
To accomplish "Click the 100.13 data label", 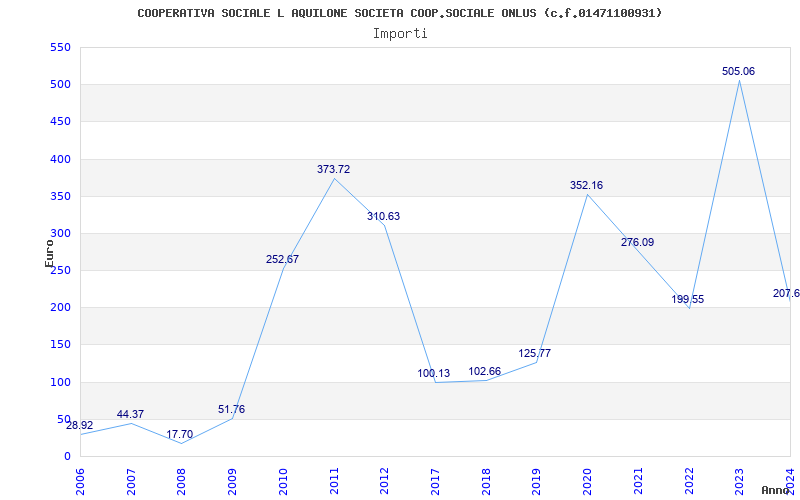I will click(x=434, y=373).
